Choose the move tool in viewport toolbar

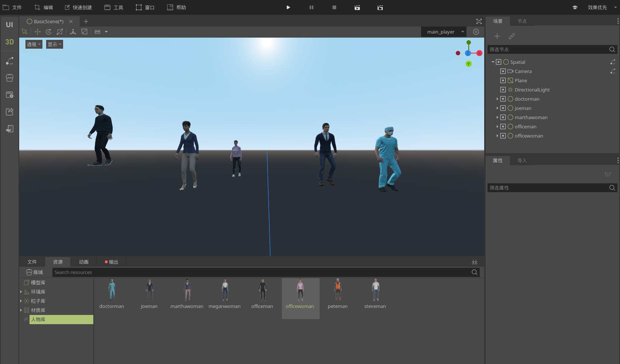[x=37, y=32]
